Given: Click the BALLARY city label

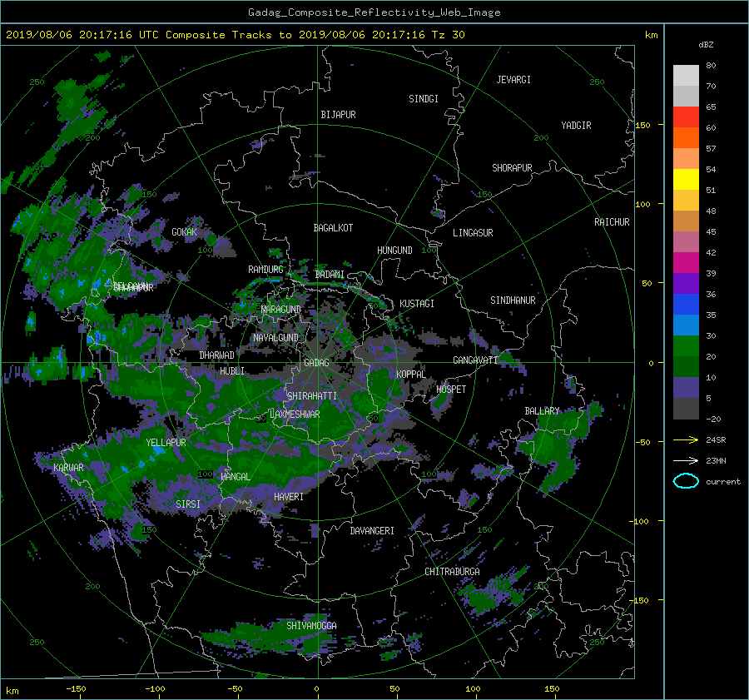Looking at the screenshot, I should [542, 411].
